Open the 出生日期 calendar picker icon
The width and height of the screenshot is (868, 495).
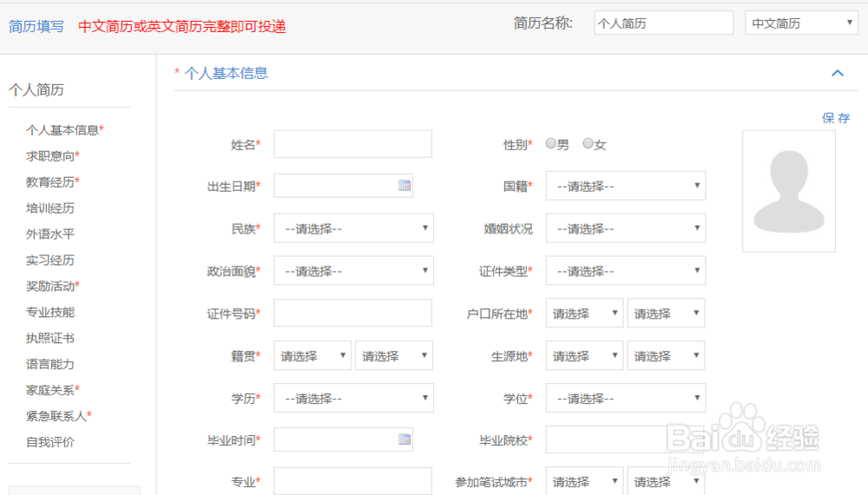(404, 186)
